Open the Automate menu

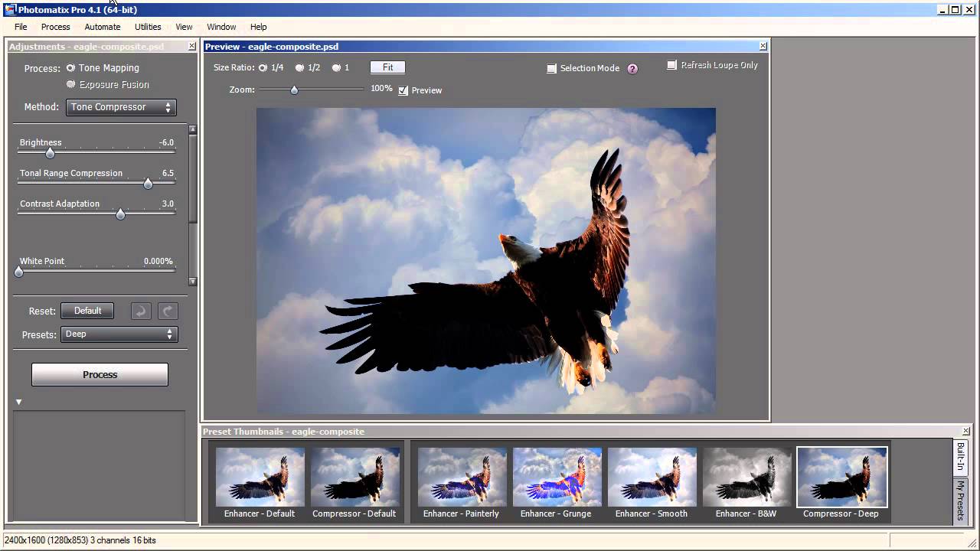click(x=103, y=27)
